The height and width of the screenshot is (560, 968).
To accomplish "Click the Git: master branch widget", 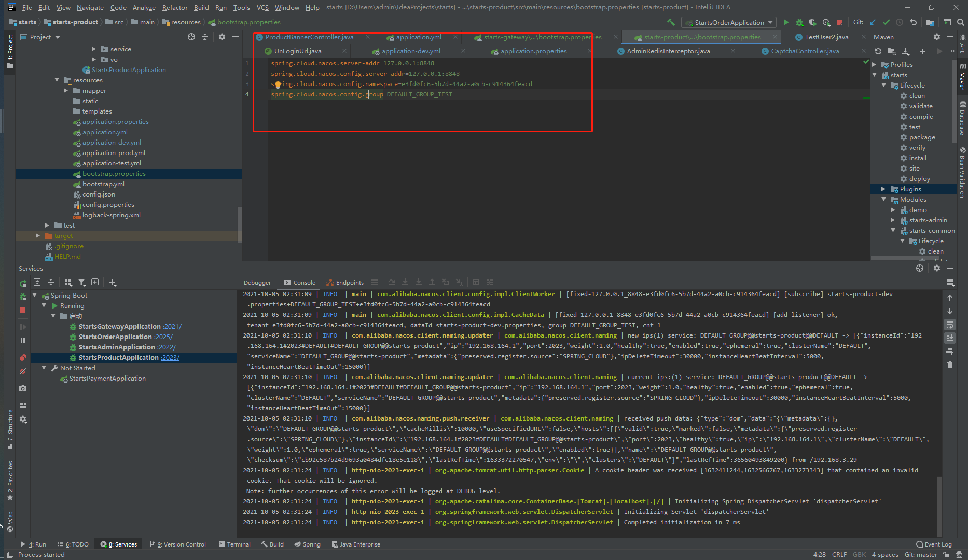I will coord(921,554).
